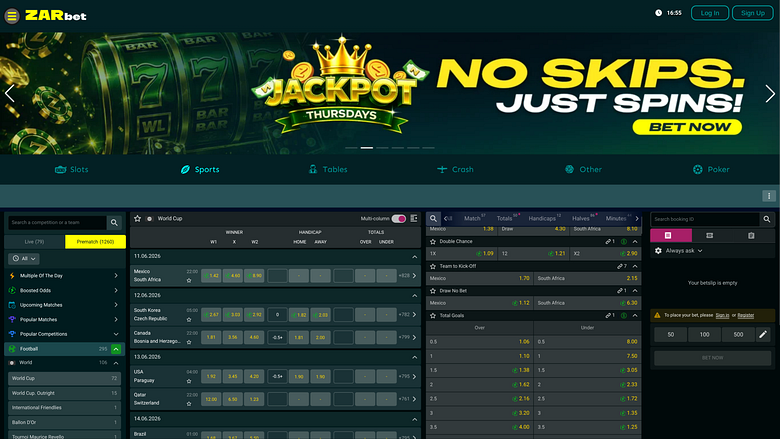Switch to Handicaps market tab

(x=544, y=218)
